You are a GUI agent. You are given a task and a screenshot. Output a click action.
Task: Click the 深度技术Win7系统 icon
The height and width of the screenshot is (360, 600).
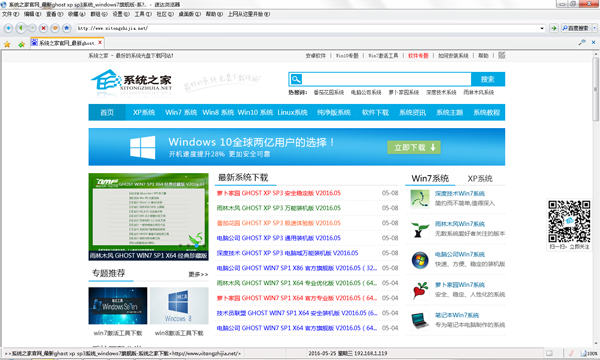pos(420,199)
